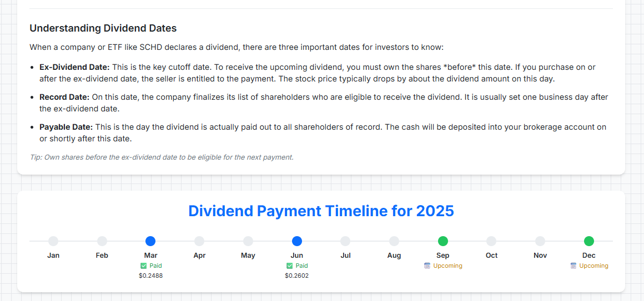The image size is (644, 301).
Task: Click the calendar icon under Sep
Action: pyautogui.click(x=427, y=266)
